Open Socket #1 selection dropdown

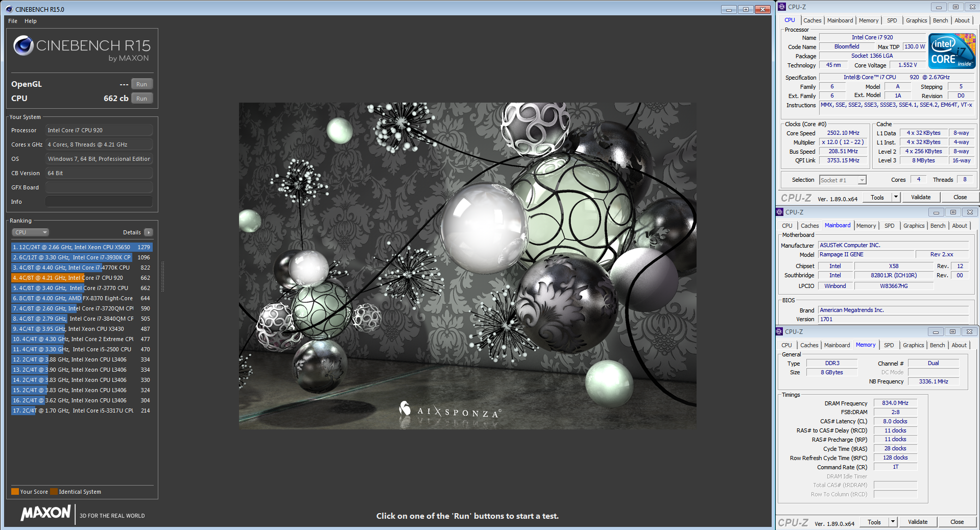tap(843, 180)
